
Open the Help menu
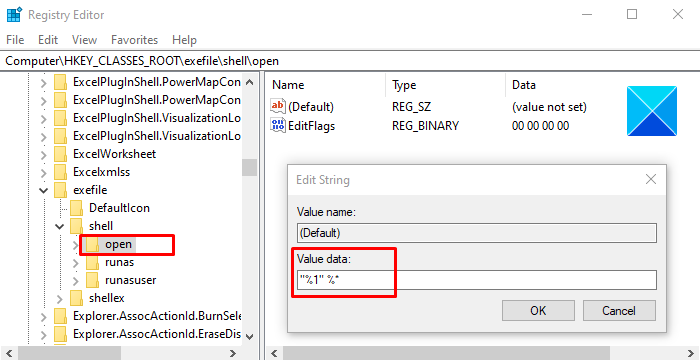(x=184, y=40)
